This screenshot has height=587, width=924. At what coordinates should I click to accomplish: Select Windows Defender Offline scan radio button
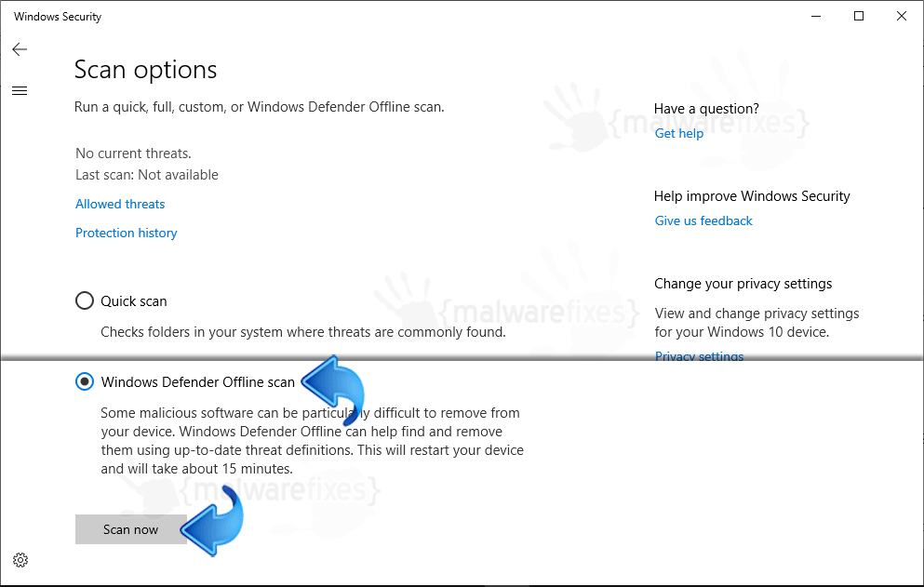(x=85, y=382)
